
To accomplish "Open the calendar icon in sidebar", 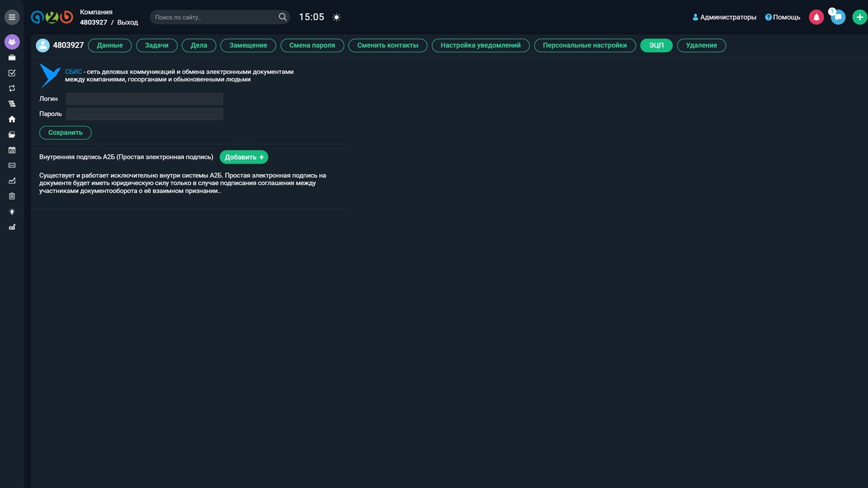I will (12, 150).
